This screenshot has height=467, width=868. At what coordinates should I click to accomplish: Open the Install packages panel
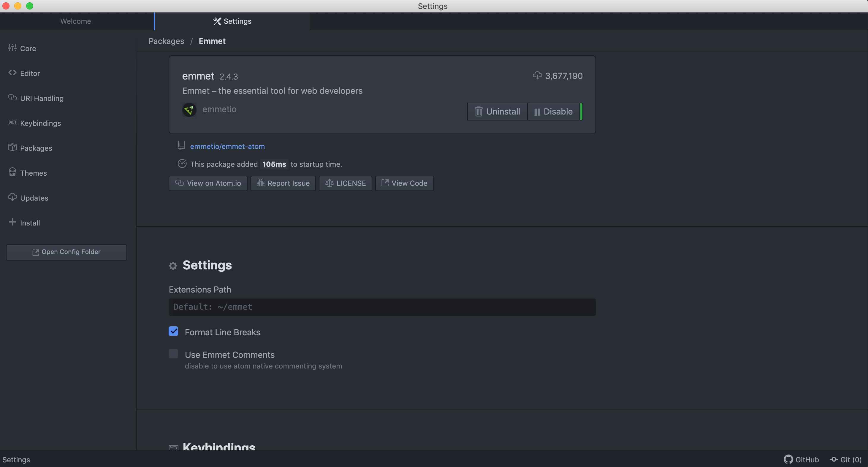[30, 223]
